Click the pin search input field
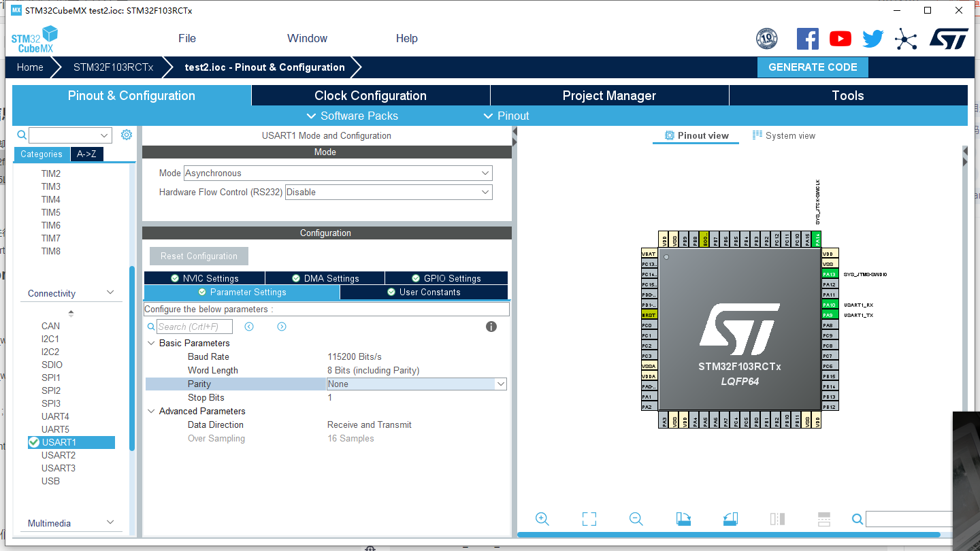Viewport: 980px width, 551px height. 909,519
